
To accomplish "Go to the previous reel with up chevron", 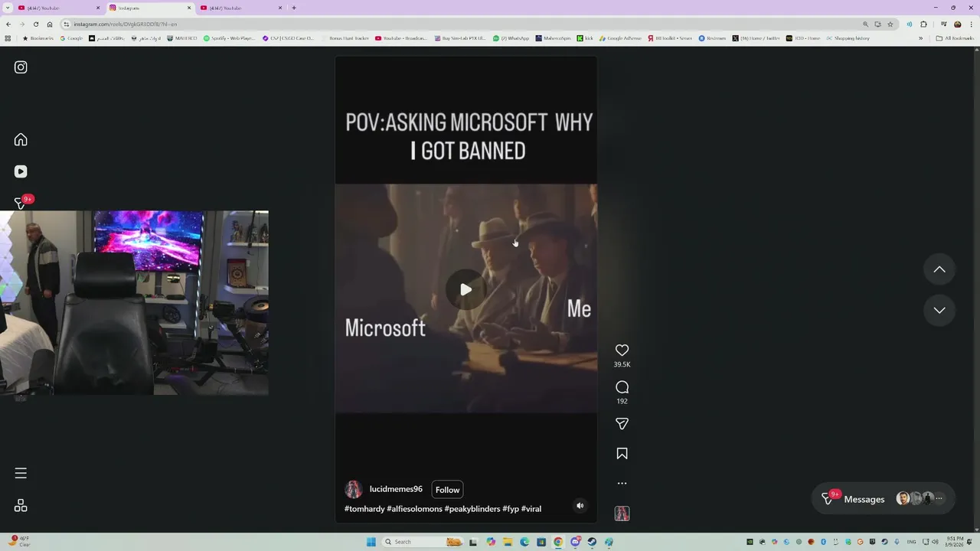I will coord(939,269).
